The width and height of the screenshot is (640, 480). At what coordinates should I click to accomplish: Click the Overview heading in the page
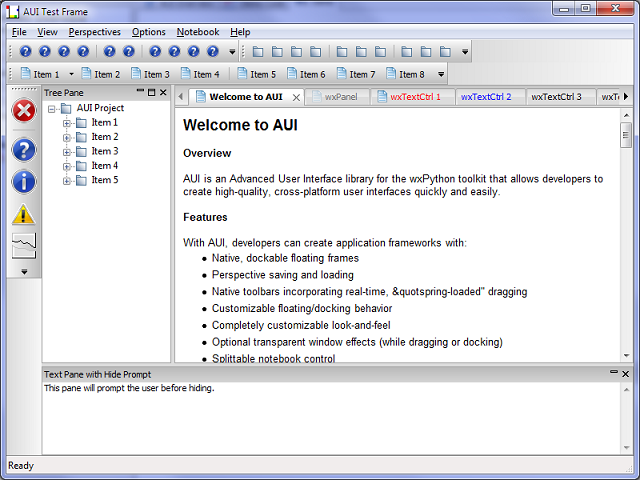[207, 153]
